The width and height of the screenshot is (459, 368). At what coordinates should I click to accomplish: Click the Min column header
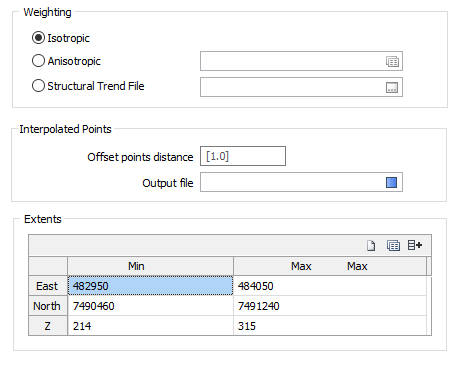150,266
